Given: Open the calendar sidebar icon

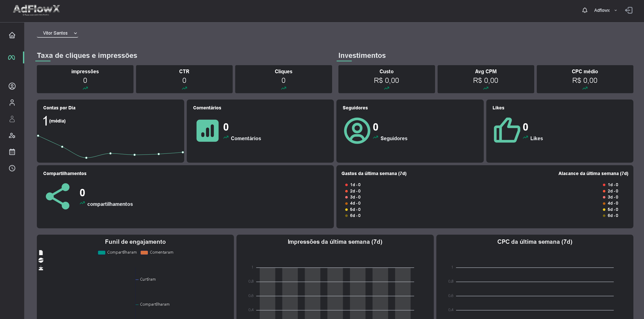Looking at the screenshot, I should click(12, 152).
